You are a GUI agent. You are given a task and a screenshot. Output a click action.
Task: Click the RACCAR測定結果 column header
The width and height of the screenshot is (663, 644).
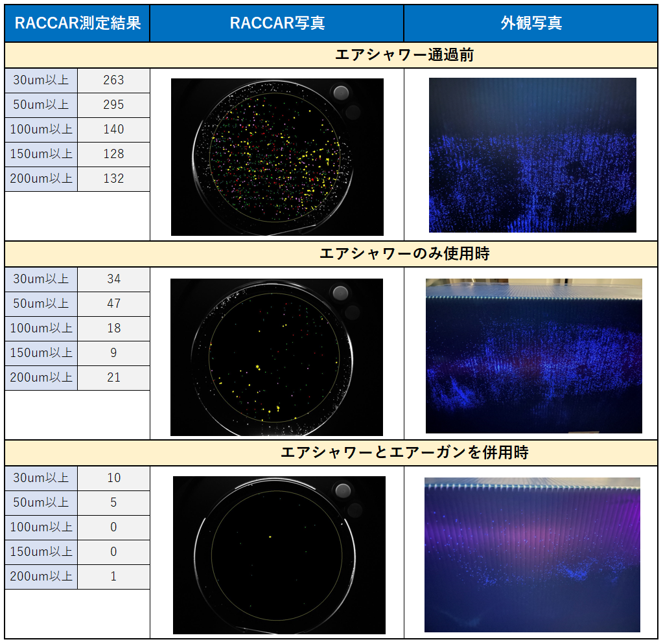point(77,24)
